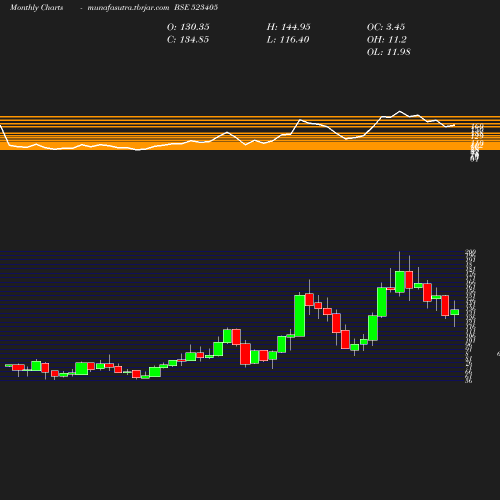Click the last green candlestick on the chart
This screenshot has width=500, height=500.
click(x=455, y=312)
